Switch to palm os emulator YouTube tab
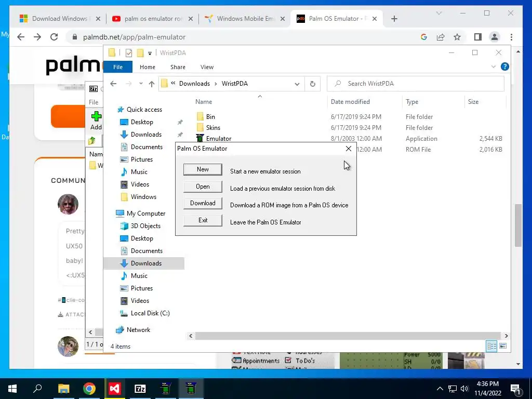The width and height of the screenshot is (532, 399). (x=153, y=19)
